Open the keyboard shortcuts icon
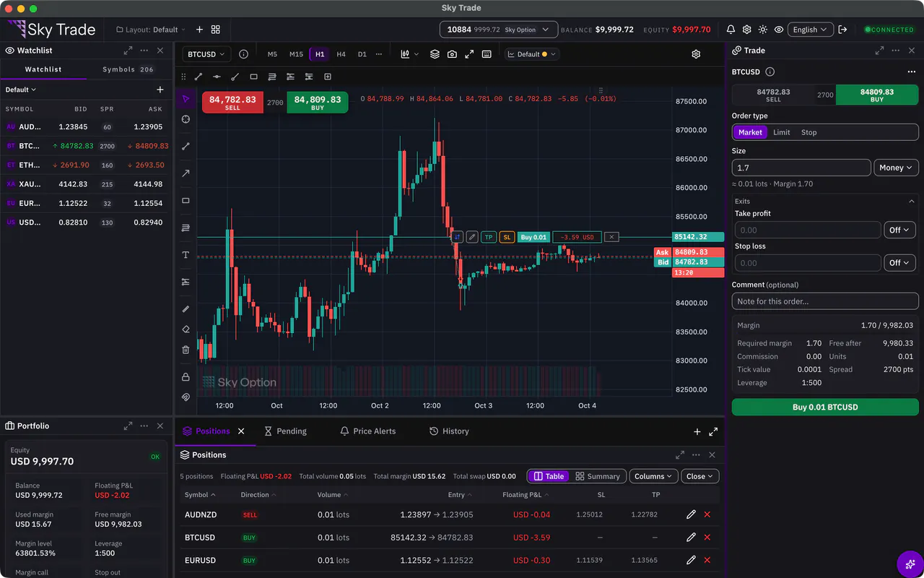Image resolution: width=924 pixels, height=578 pixels. 487,54
